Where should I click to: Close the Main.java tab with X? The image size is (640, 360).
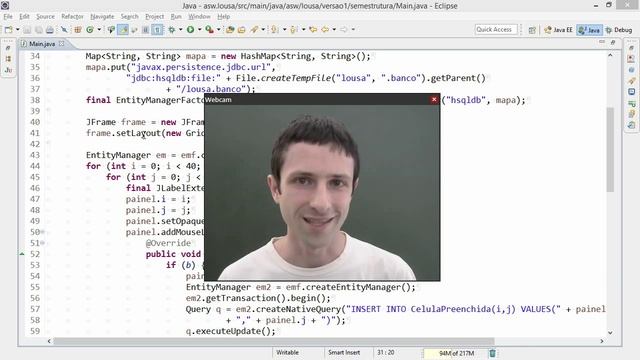pyautogui.click(x=61, y=43)
